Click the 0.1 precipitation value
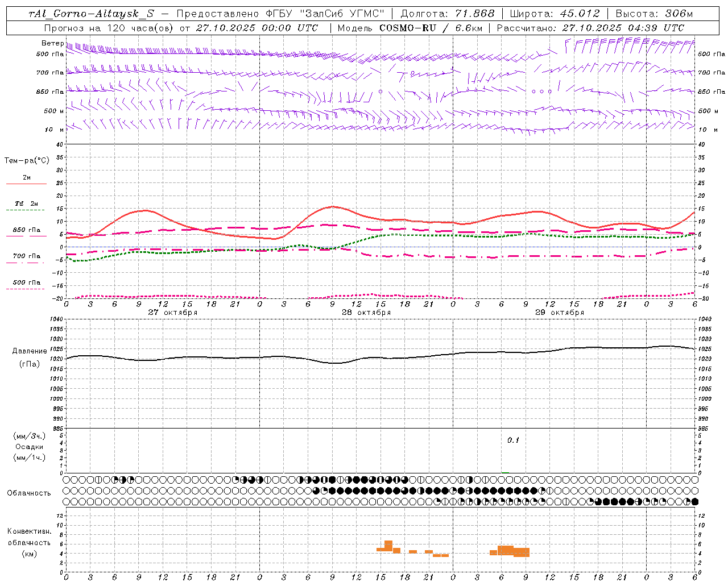Viewport: 728px width, 582px height. [x=514, y=440]
